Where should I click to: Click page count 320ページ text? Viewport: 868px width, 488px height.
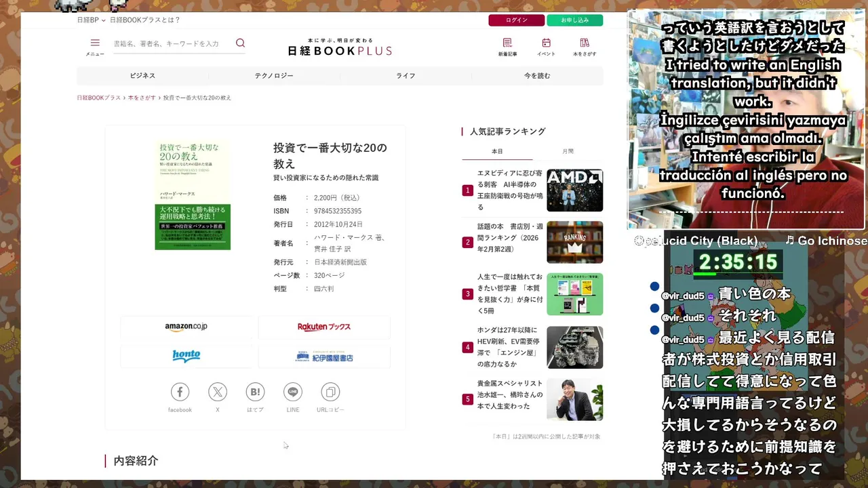pos(330,275)
